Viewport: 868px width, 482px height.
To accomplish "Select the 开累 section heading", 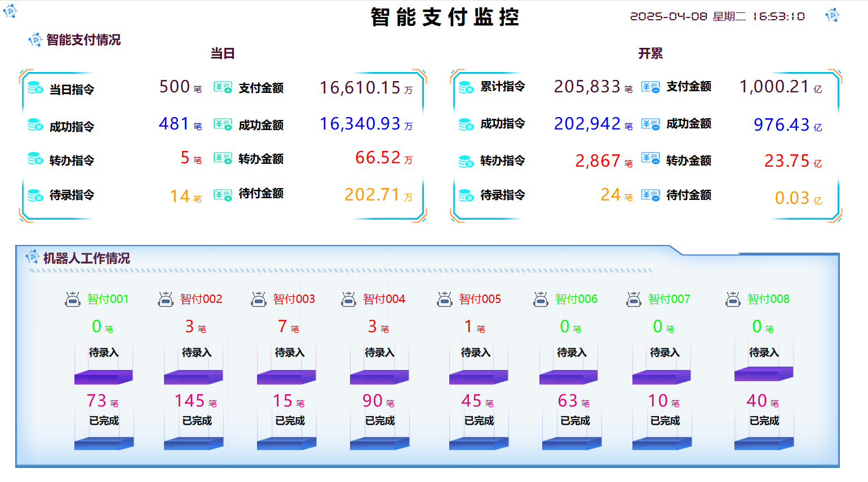I will [650, 53].
